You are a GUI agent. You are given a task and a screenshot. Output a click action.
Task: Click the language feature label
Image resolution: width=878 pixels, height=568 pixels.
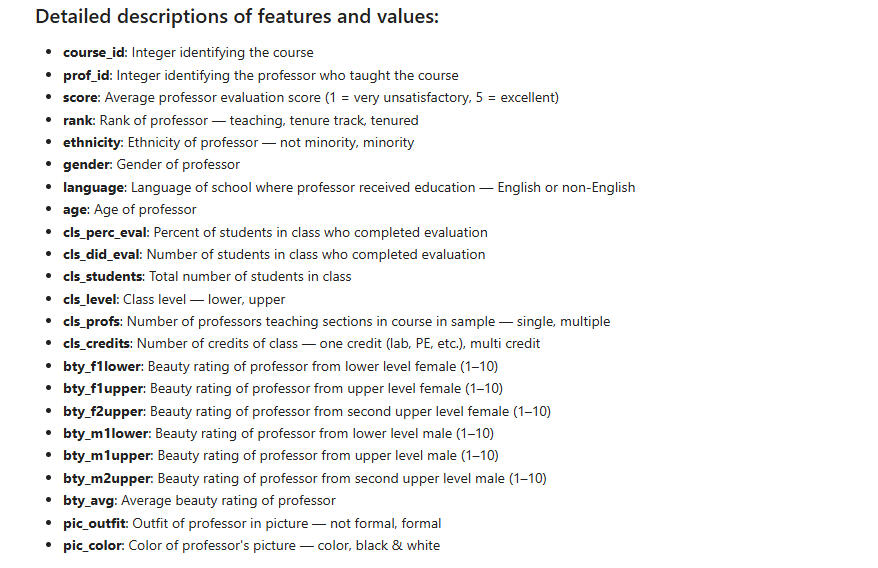point(93,187)
